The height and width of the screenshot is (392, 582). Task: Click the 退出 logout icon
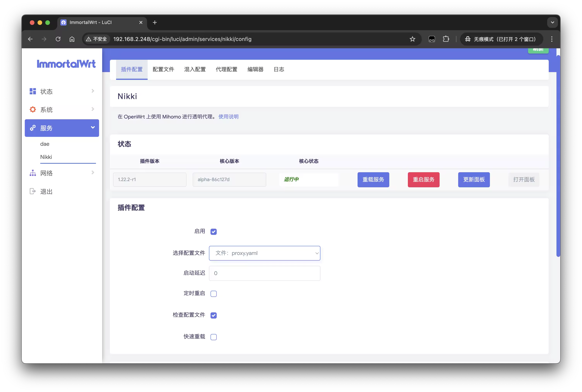click(33, 191)
